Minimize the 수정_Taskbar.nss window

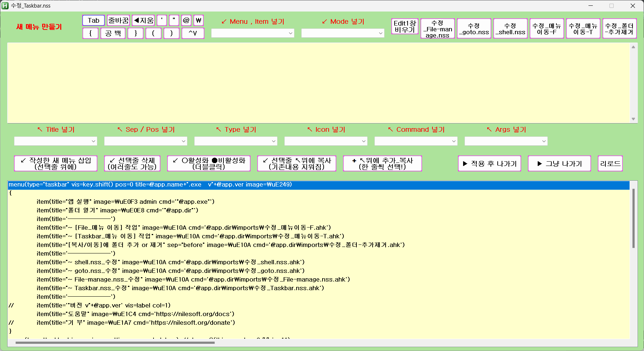(x=591, y=6)
